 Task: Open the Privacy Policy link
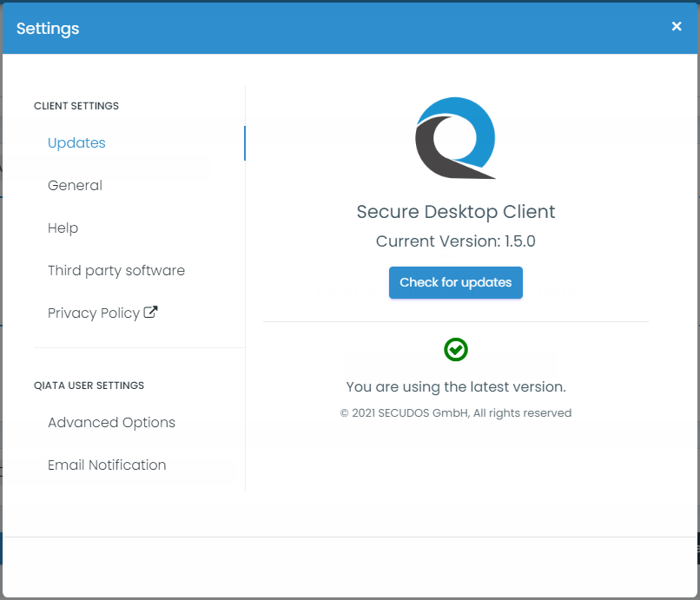pos(94,313)
